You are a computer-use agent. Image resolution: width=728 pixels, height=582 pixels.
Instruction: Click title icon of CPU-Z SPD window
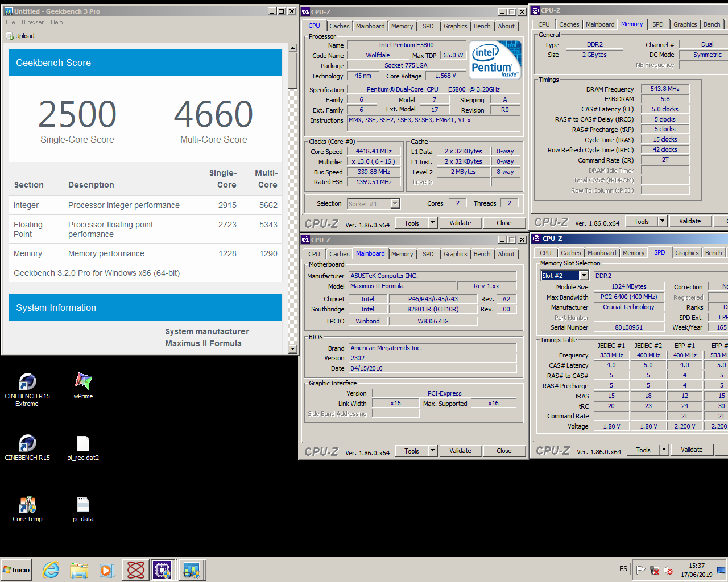click(536, 239)
